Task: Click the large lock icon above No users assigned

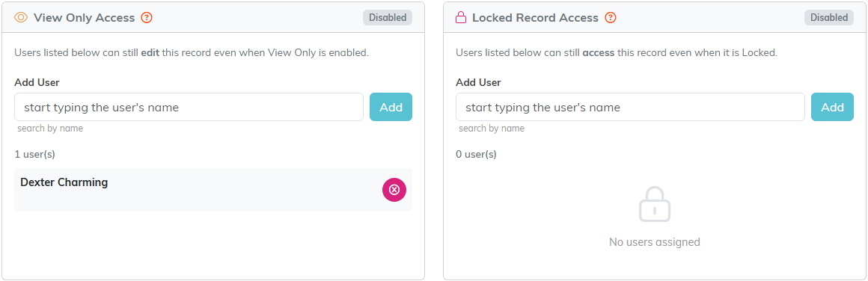Action: 655,204
